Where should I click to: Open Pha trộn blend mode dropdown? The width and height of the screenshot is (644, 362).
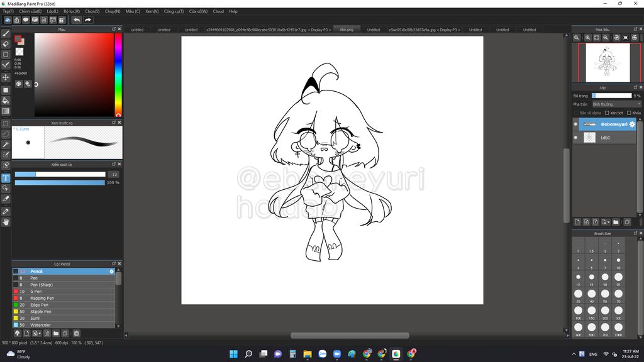tap(616, 104)
